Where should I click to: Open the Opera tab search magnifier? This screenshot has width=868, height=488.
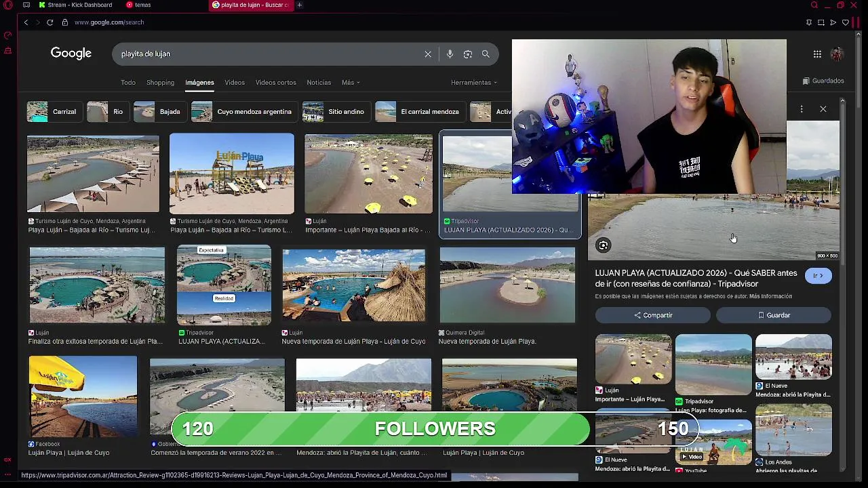(814, 5)
